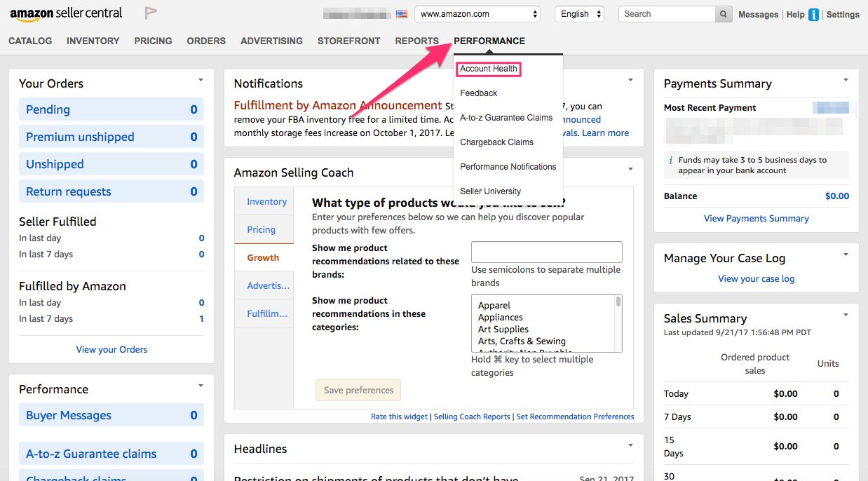
Task: Collapse the Sales Summary widget arrow
Action: pyautogui.click(x=846, y=315)
